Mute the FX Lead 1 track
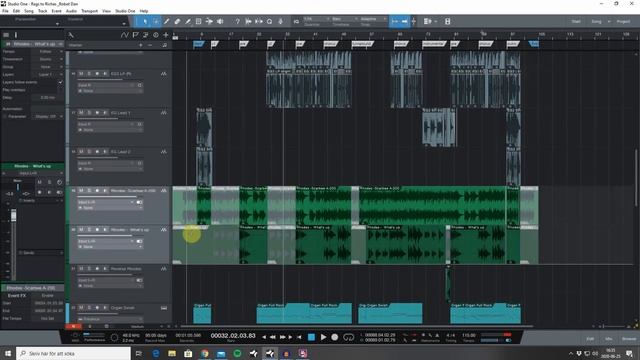This screenshot has height=360, width=640. click(x=81, y=113)
